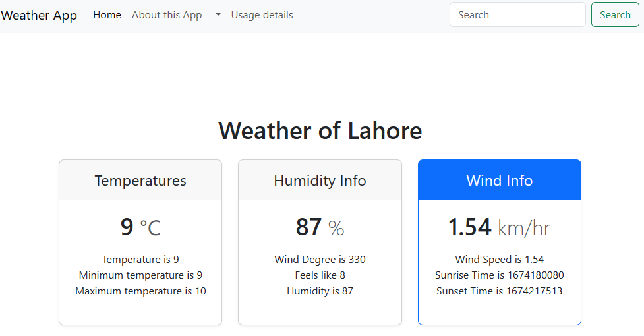644x336 pixels.
Task: Select the Temperatures card header
Action: click(x=140, y=181)
